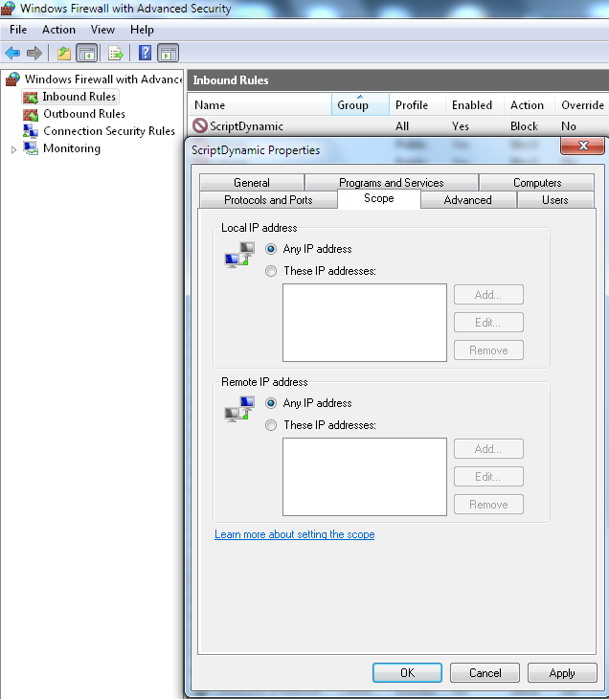
Task: Toggle Show/Hide Action Pane toolbar icon
Action: [168, 53]
